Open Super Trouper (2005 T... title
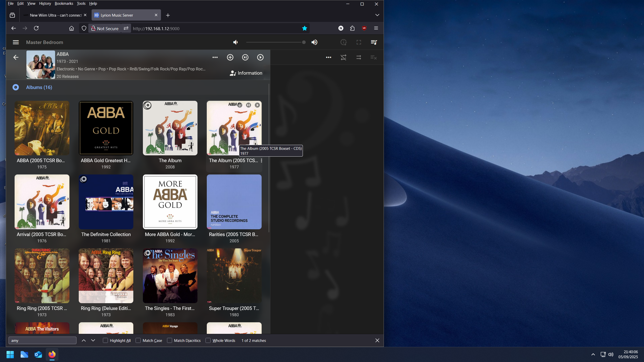Screen dimensions: 644x362 pos(234,308)
